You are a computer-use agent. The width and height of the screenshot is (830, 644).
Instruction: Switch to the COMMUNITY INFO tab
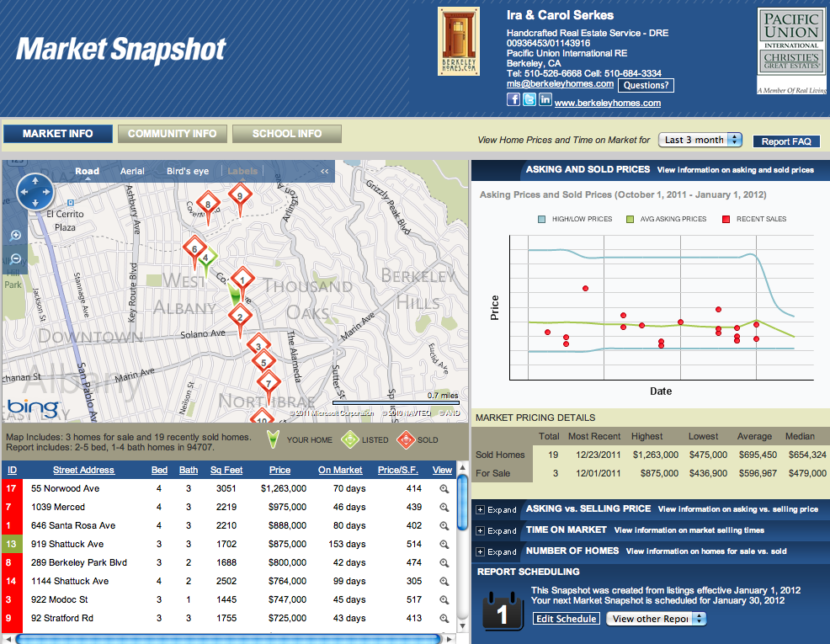(x=172, y=133)
